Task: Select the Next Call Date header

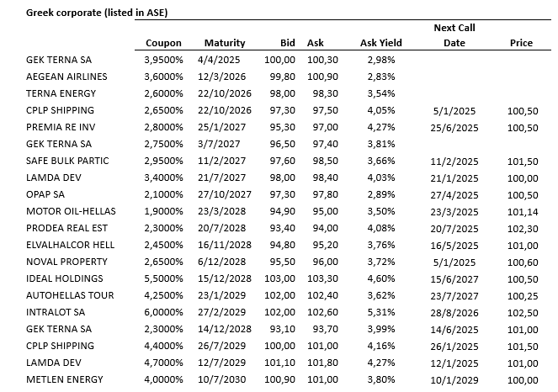Action: pyautogui.click(x=454, y=35)
